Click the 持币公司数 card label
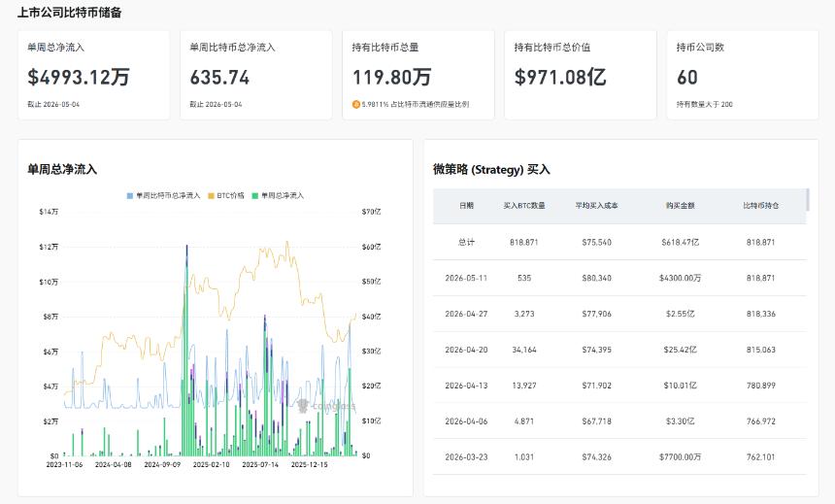 point(700,48)
